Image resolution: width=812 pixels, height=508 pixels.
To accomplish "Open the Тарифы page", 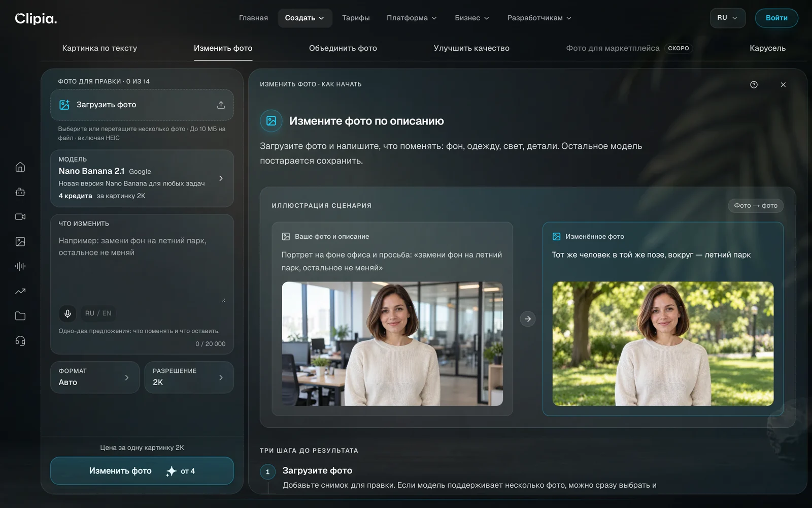I will coord(356,18).
